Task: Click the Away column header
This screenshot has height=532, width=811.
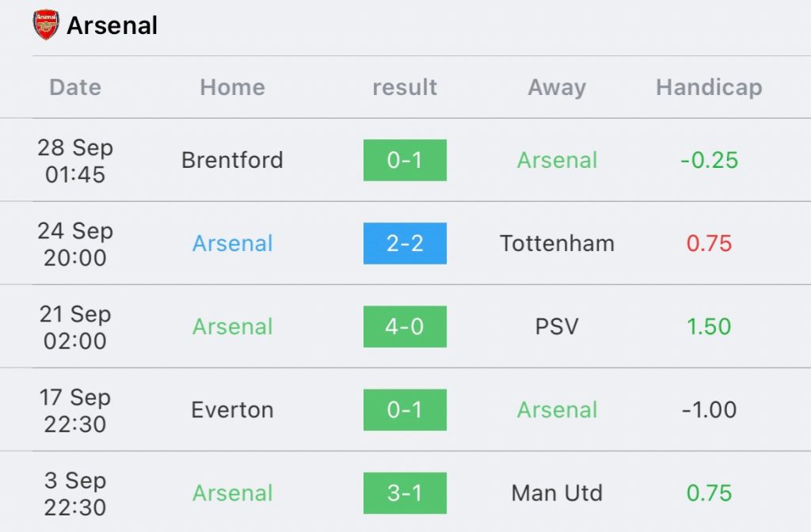Action: (x=557, y=87)
